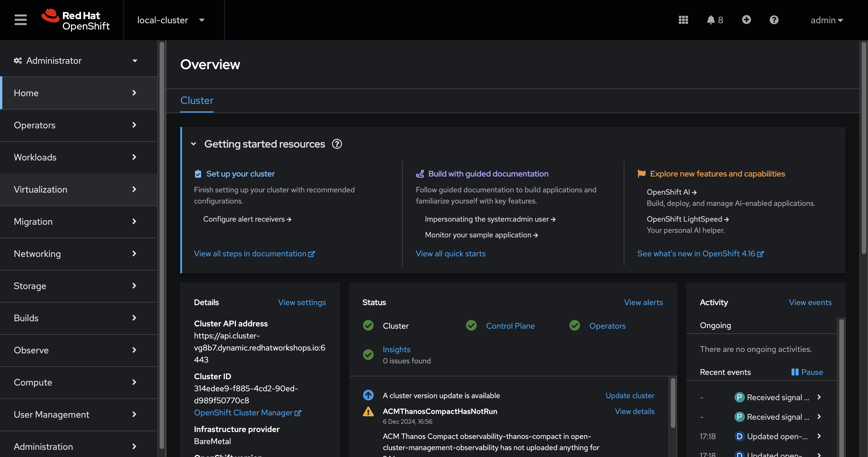868x457 pixels.
Task: Open the notification bell showing 8 alerts
Action: [711, 20]
